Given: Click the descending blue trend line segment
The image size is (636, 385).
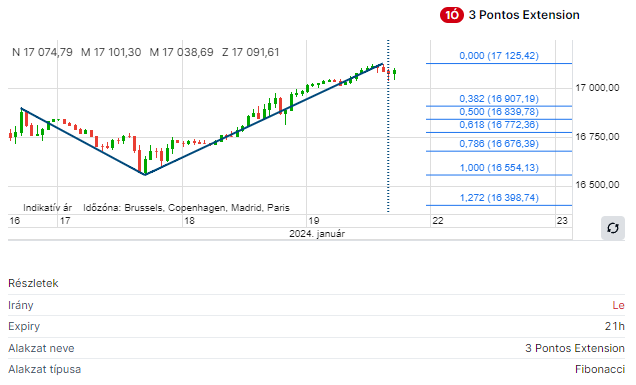Looking at the screenshot, I should point(83,141).
